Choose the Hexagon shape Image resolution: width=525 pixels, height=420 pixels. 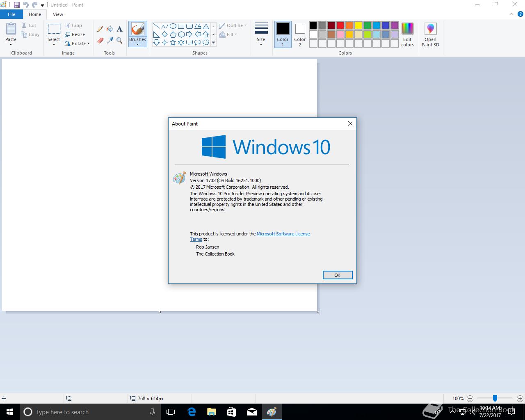(x=181, y=34)
